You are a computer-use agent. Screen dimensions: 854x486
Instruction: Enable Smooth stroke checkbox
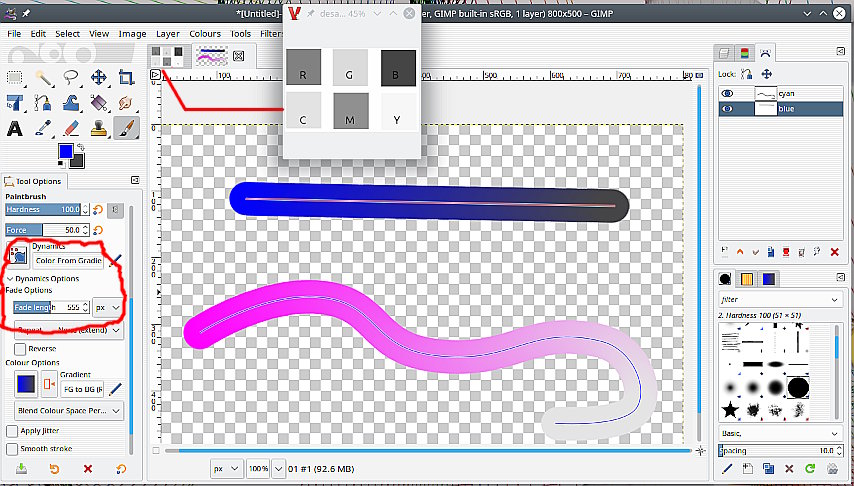tap(12, 449)
